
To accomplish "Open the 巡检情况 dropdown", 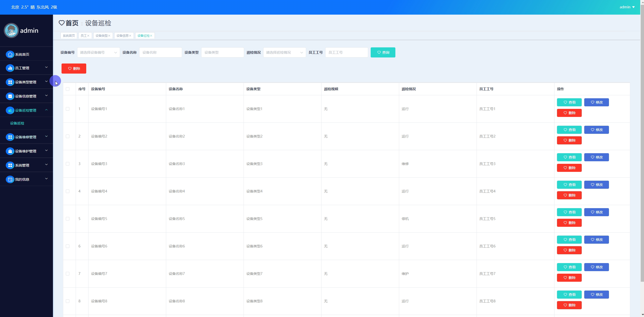I will point(284,52).
